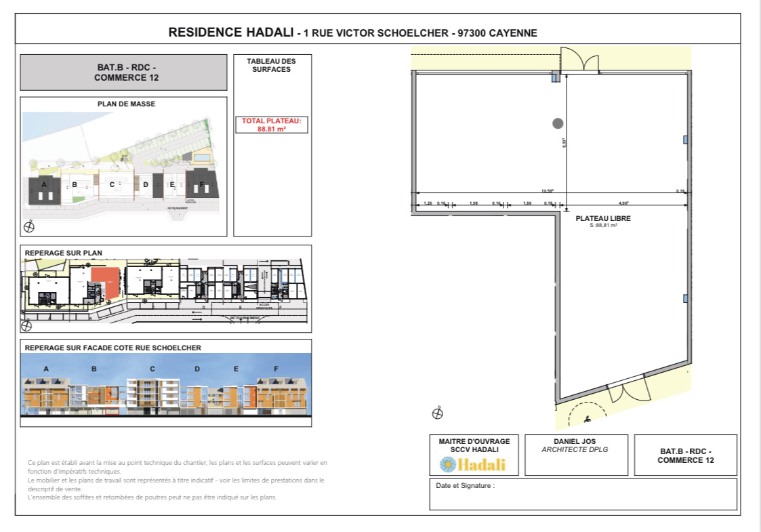The image size is (761, 532).
Task: Click the letter F above the facade elevation
Action: 276,369
